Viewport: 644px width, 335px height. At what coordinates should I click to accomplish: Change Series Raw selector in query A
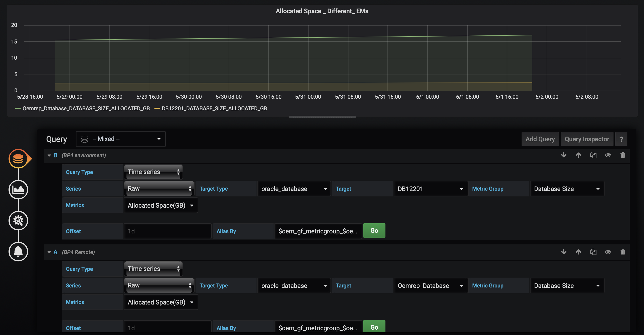[159, 285]
